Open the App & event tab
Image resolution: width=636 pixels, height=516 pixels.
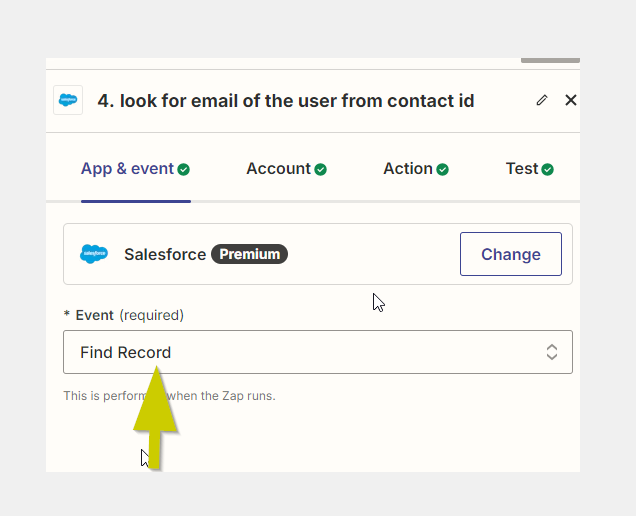click(x=135, y=169)
